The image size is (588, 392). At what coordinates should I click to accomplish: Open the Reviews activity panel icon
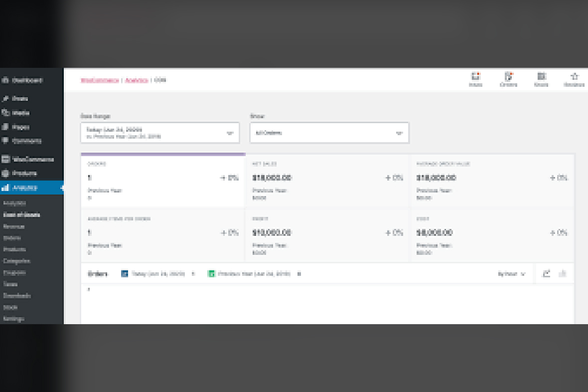click(x=574, y=79)
